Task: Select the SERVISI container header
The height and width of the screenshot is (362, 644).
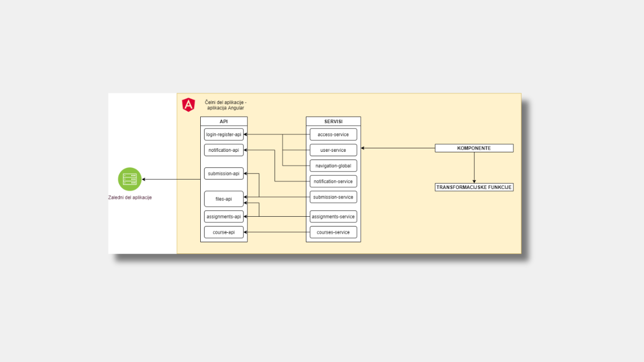Action: [333, 121]
